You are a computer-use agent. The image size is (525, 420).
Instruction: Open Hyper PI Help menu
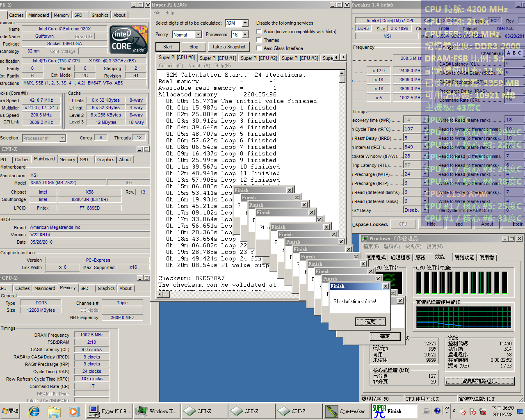169,13
